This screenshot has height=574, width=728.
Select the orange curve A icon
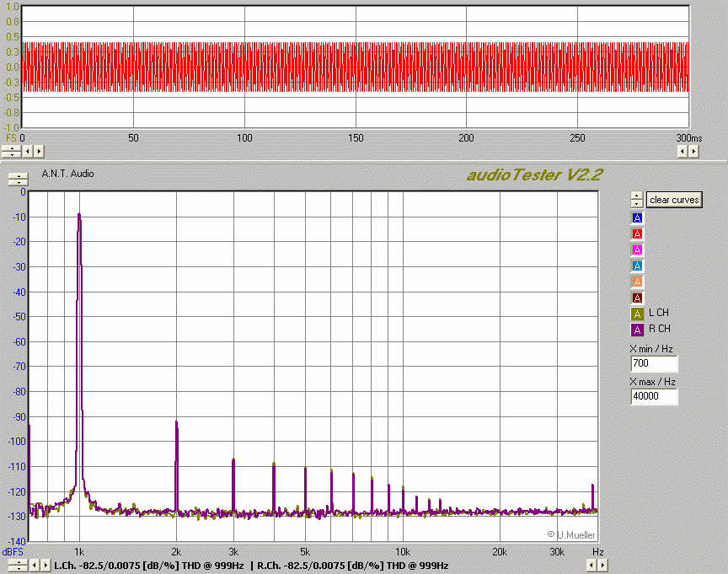[637, 282]
